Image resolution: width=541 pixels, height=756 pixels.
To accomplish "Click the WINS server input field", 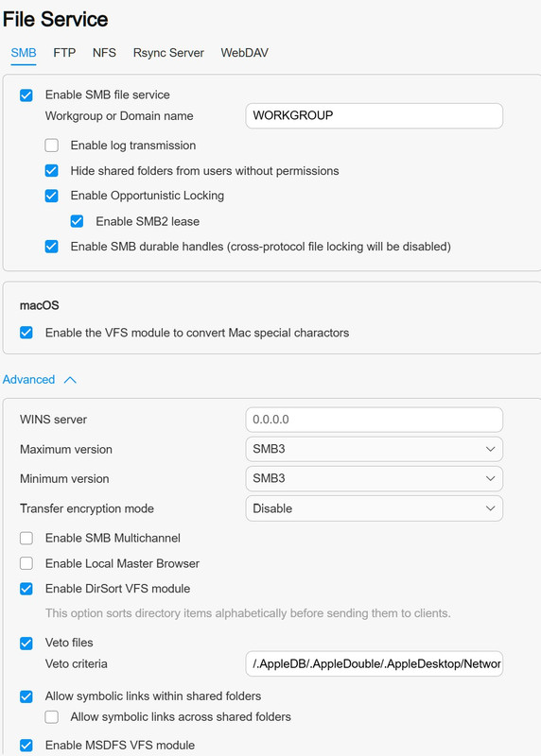I will (x=374, y=420).
